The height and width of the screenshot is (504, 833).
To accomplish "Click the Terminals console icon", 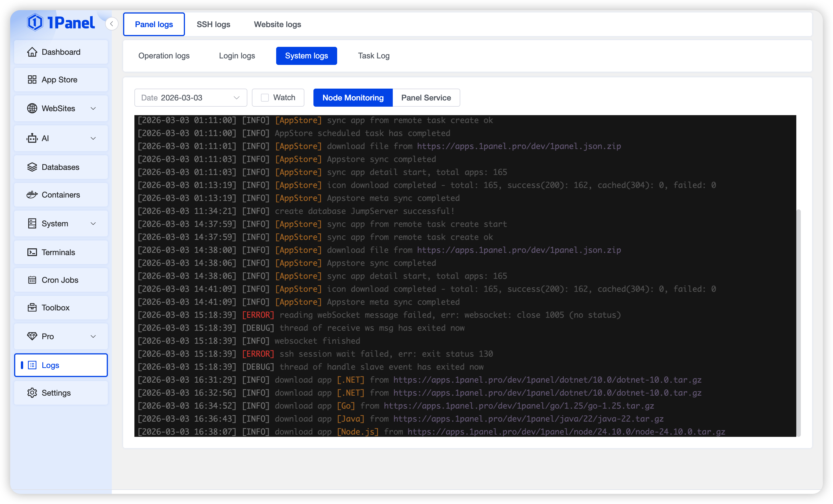I will point(32,252).
